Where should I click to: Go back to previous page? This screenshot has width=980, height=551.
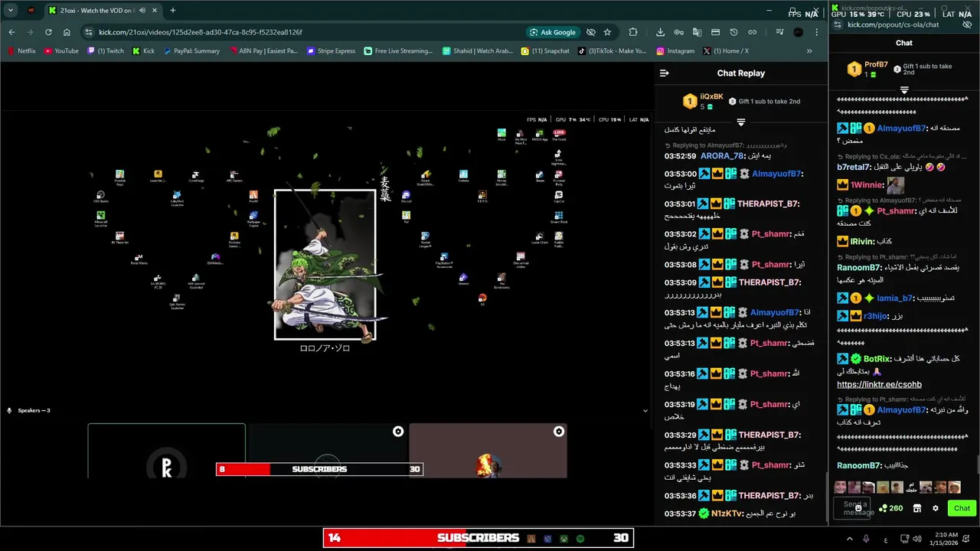12,32
